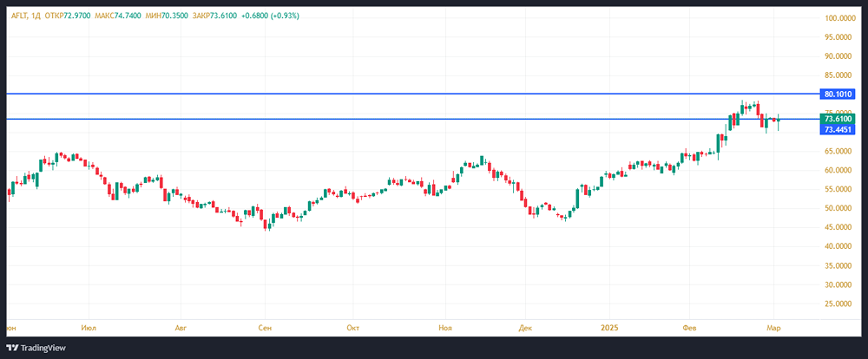Click the Сен month on time axis

tap(266, 328)
